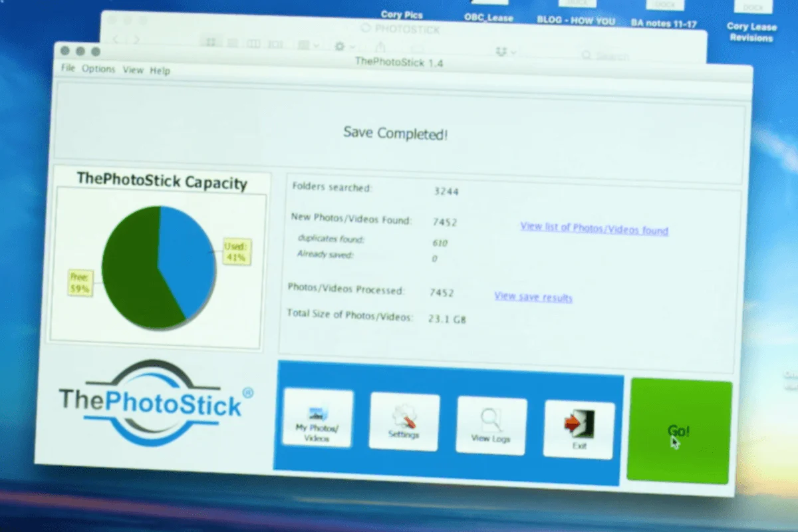This screenshot has height=532, width=798.
Task: Open the View menu
Action: [x=133, y=69]
